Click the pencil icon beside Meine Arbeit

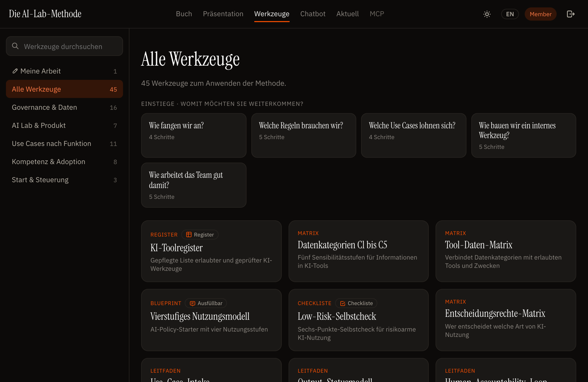[x=15, y=71]
